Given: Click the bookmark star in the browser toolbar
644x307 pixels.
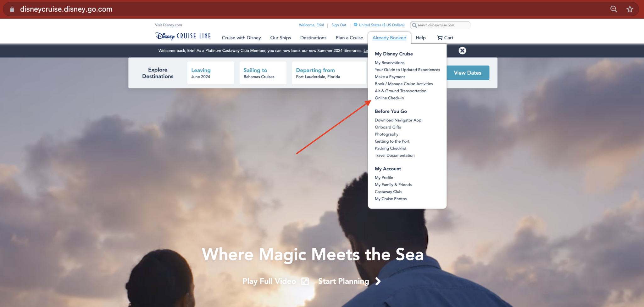Looking at the screenshot, I should (630, 9).
